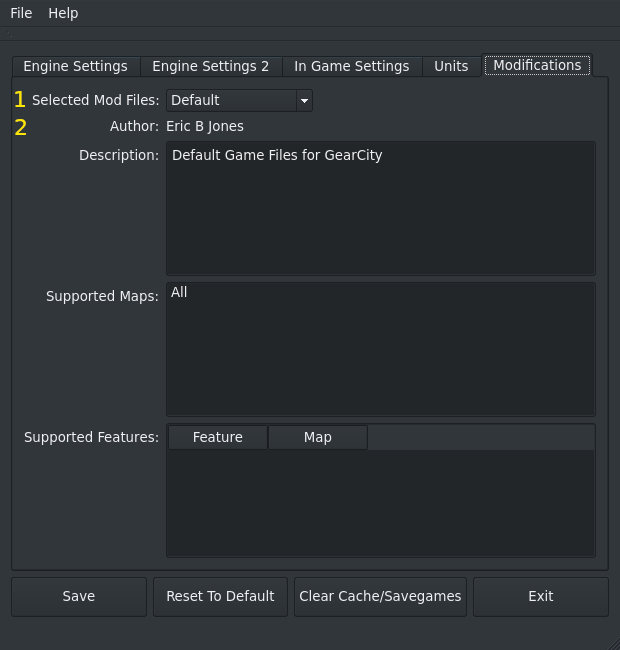
Task: Click the Modifications tab
Action: (537, 65)
